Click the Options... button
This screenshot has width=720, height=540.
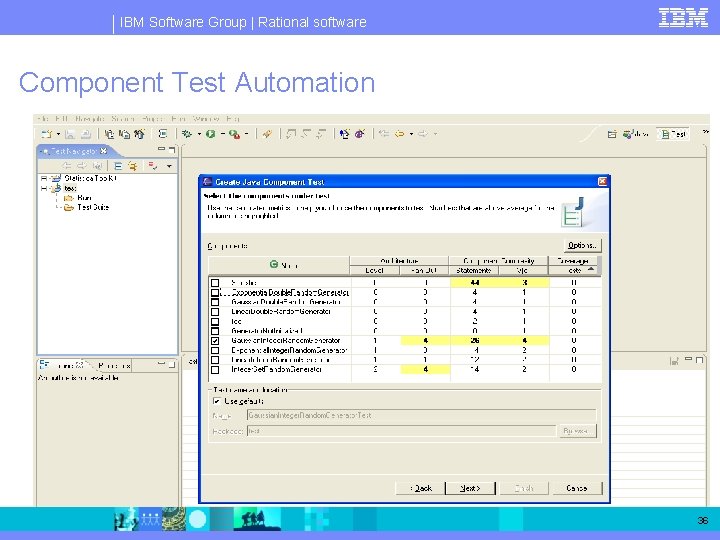582,245
